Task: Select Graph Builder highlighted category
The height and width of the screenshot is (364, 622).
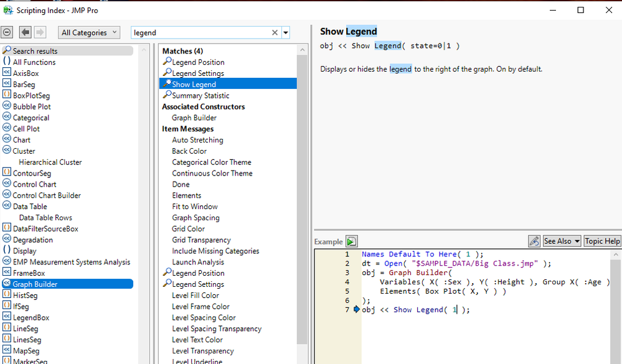Action: click(x=67, y=284)
